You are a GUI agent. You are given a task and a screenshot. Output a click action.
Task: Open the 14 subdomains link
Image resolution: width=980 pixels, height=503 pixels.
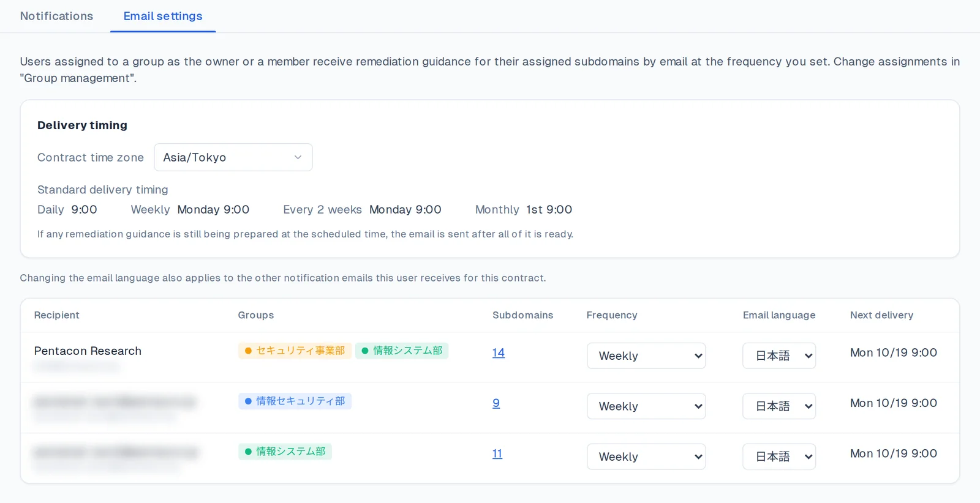tap(499, 352)
